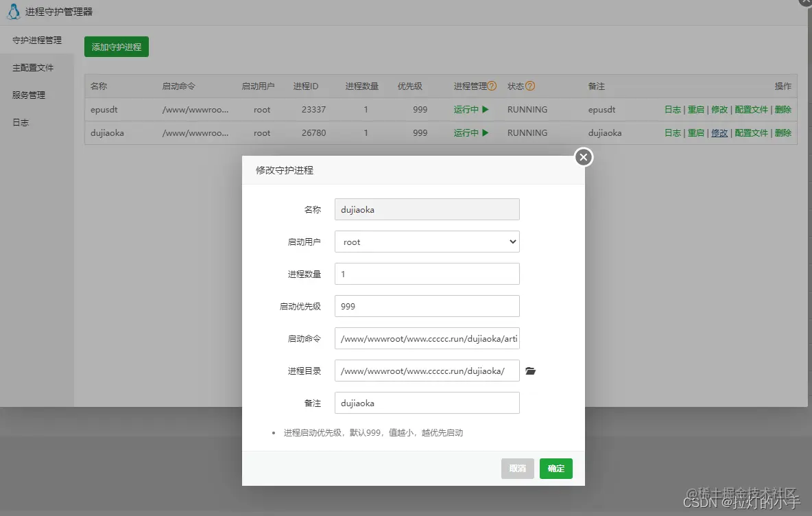Close the 修改守护进程 dialog with the X
Viewport: 812px width, 516px height.
583,156
